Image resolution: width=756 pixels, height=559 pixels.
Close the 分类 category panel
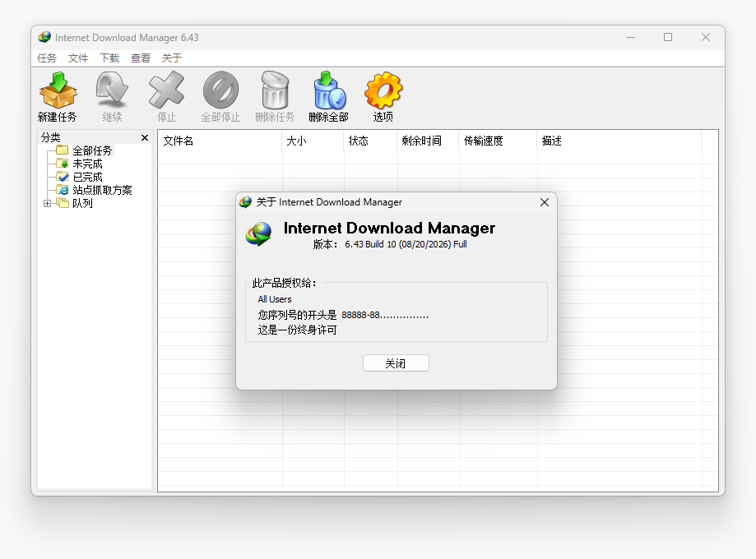pos(145,138)
